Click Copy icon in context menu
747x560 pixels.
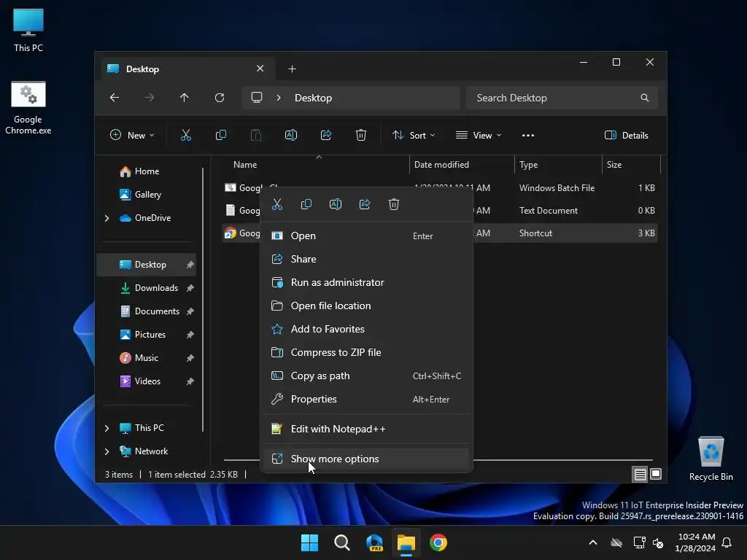[x=306, y=204]
